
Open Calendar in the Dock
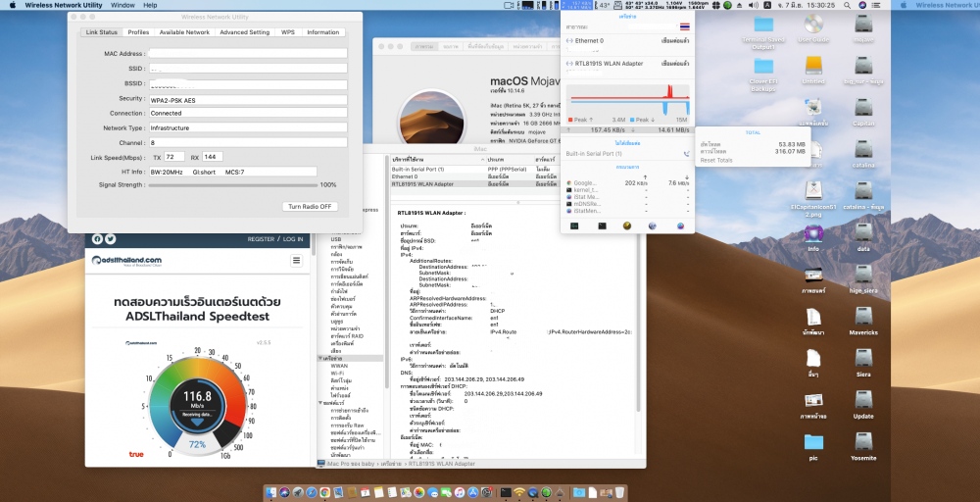(365, 492)
